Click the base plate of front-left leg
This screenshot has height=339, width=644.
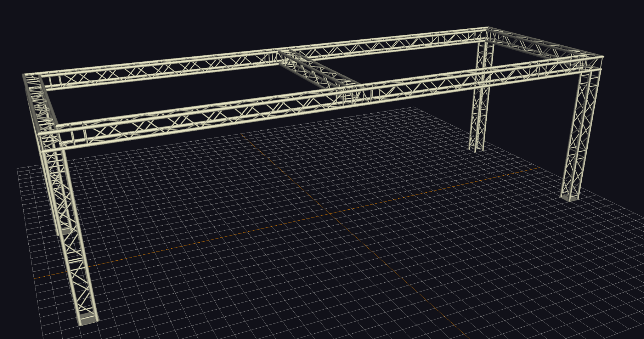88,320
